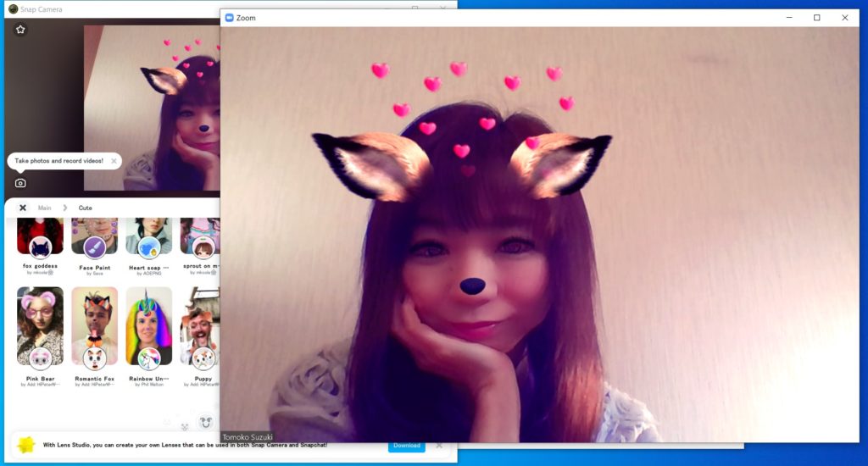Screen dimensions: 868x466
Task: Click 'Face Paint' lens name text
Action: pos(95,268)
